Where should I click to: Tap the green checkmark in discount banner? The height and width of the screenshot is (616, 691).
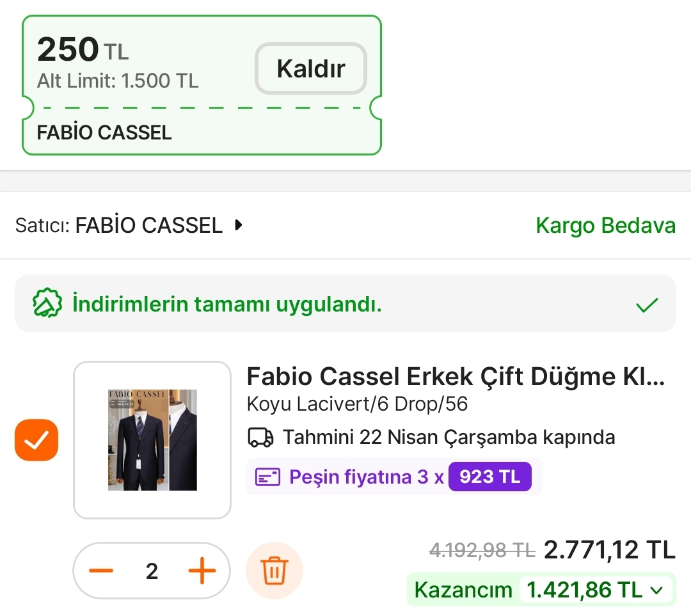[647, 305]
